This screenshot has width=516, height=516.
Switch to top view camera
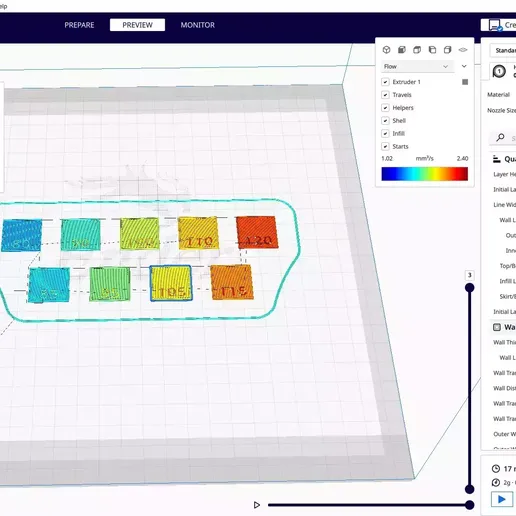(x=417, y=50)
